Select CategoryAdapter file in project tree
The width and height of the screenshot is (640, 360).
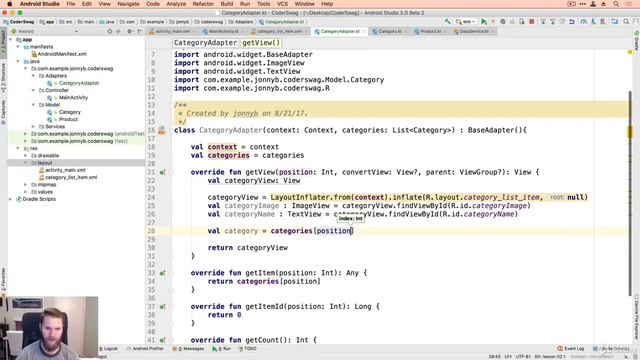tap(79, 83)
